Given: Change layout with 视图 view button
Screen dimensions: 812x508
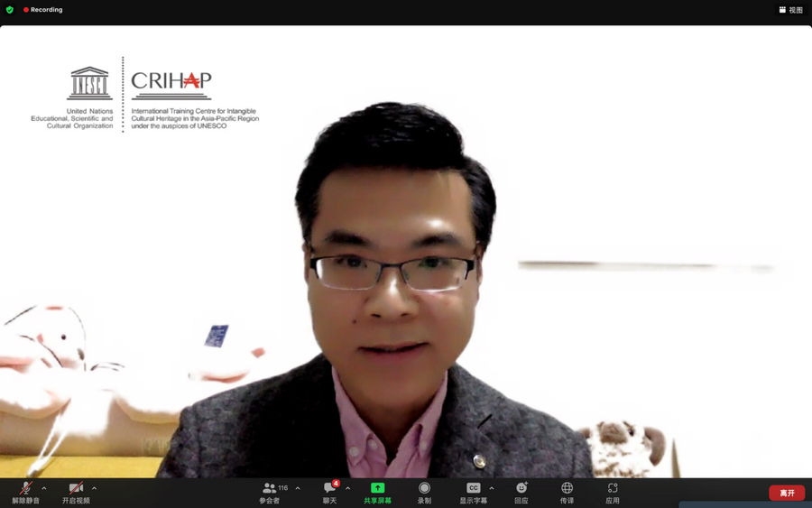Looking at the screenshot, I should click(x=790, y=10).
